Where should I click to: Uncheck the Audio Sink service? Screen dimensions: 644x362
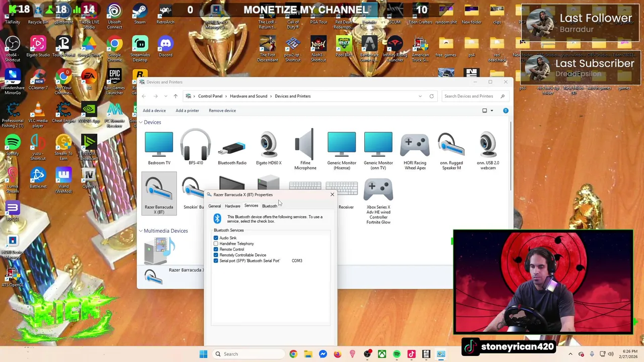[x=216, y=238]
